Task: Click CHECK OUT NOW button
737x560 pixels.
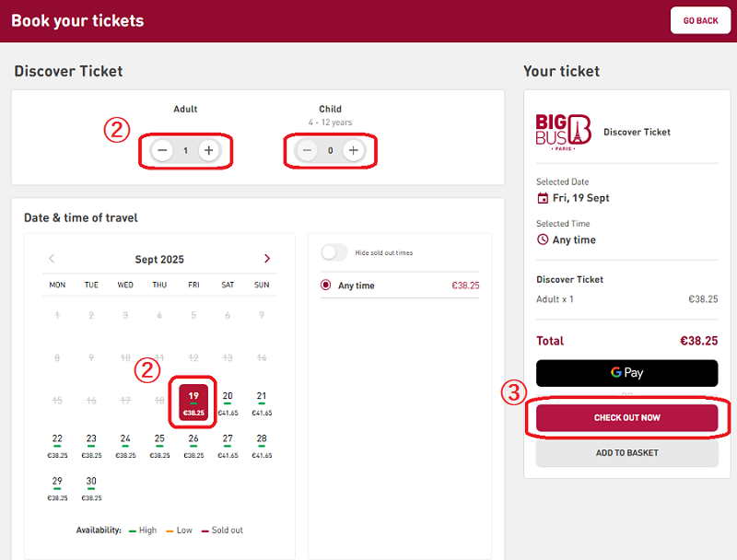Action: pyautogui.click(x=626, y=418)
